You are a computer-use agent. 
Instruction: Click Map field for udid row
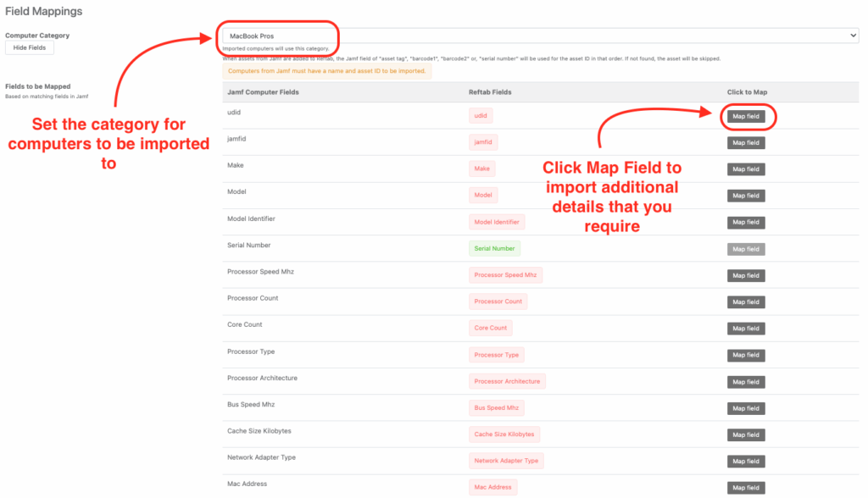point(746,116)
